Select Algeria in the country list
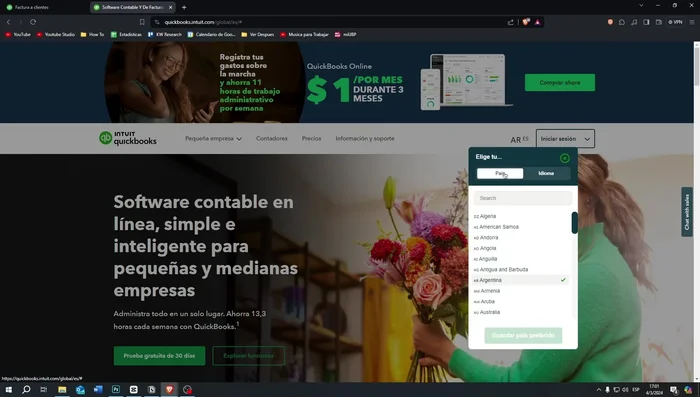Viewport: 700px width, 397px height. coord(521,216)
